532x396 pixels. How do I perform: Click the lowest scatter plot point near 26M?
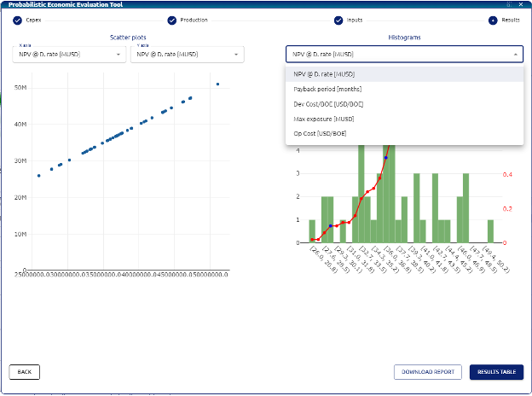(38, 176)
